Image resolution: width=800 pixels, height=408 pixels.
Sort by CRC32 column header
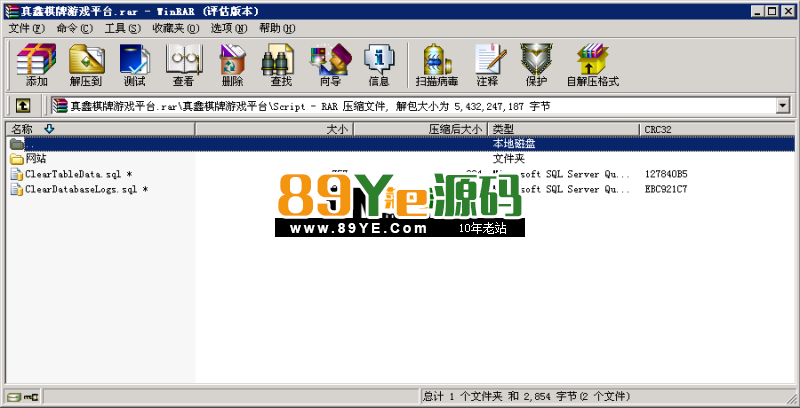[717, 130]
